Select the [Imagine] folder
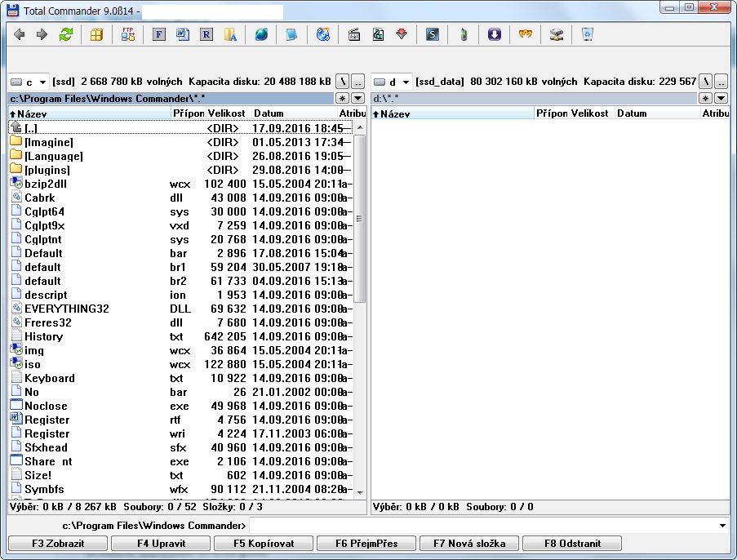Viewport: 737px width, 560px height. pyautogui.click(x=180, y=142)
